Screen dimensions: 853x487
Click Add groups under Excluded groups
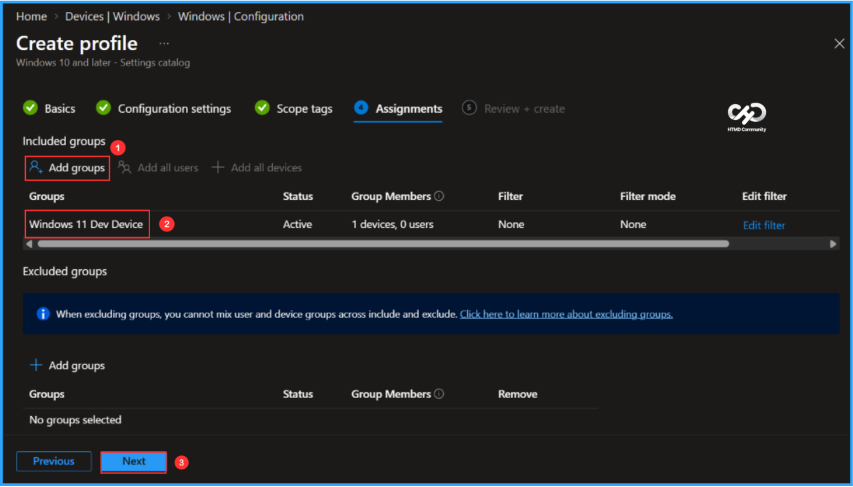[67, 366]
